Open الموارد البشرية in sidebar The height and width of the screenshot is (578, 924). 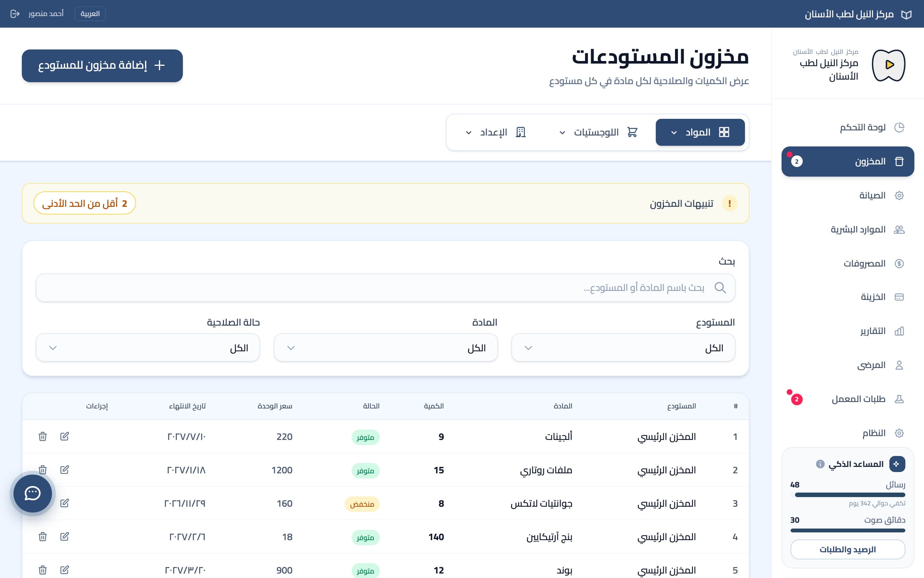click(x=848, y=229)
